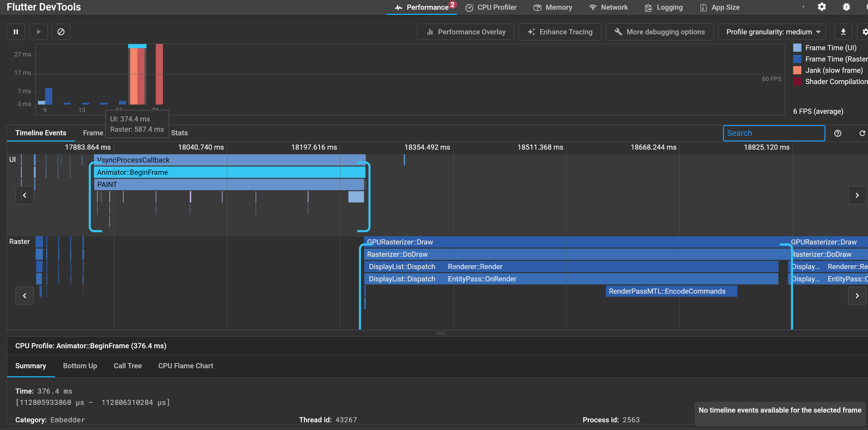Expand Profile granularity dropdown
Image resolution: width=868 pixels, height=430 pixels.
(772, 32)
